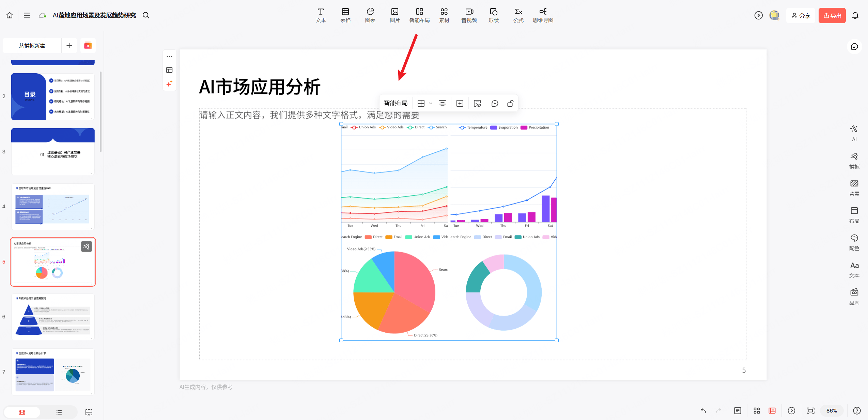Insert a table (表格)

pos(345,16)
